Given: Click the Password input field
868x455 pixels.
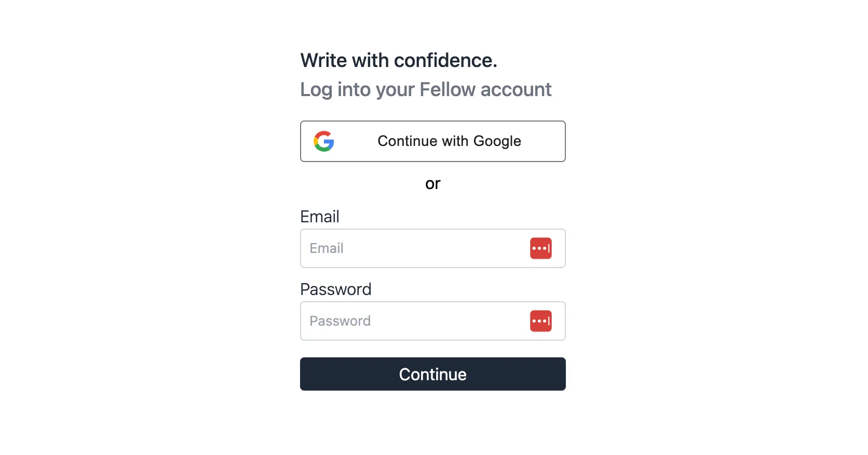Looking at the screenshot, I should (415, 321).
